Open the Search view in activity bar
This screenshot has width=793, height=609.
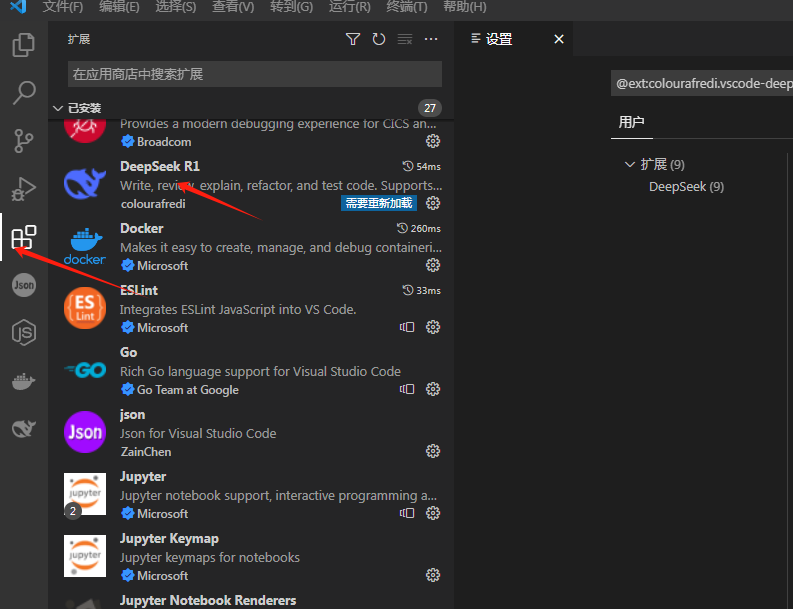pos(24,93)
